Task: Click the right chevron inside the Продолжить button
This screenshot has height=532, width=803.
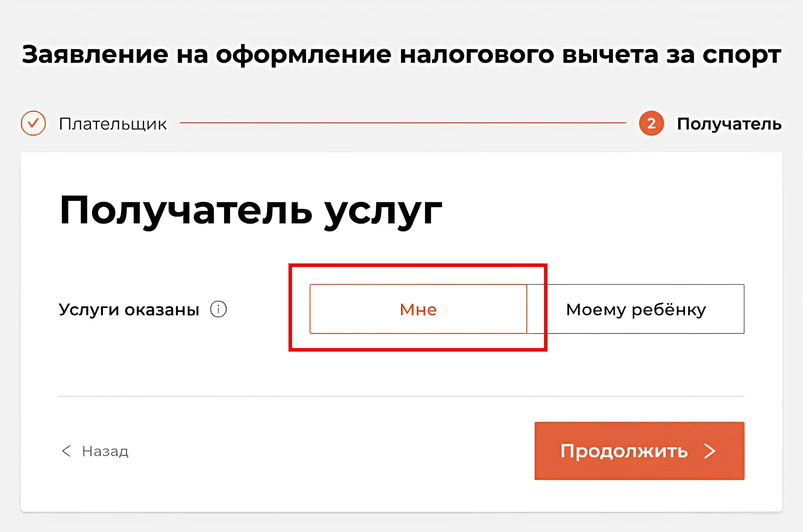Action: pos(710,451)
